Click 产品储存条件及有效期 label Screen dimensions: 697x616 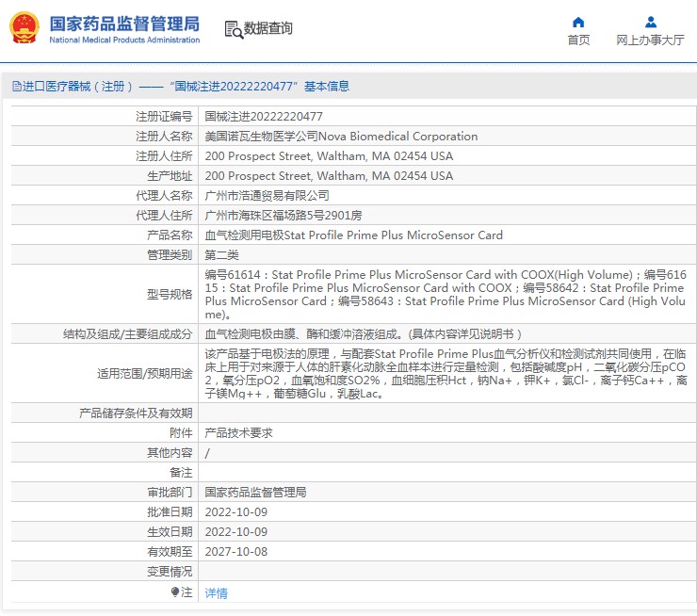pyautogui.click(x=136, y=413)
